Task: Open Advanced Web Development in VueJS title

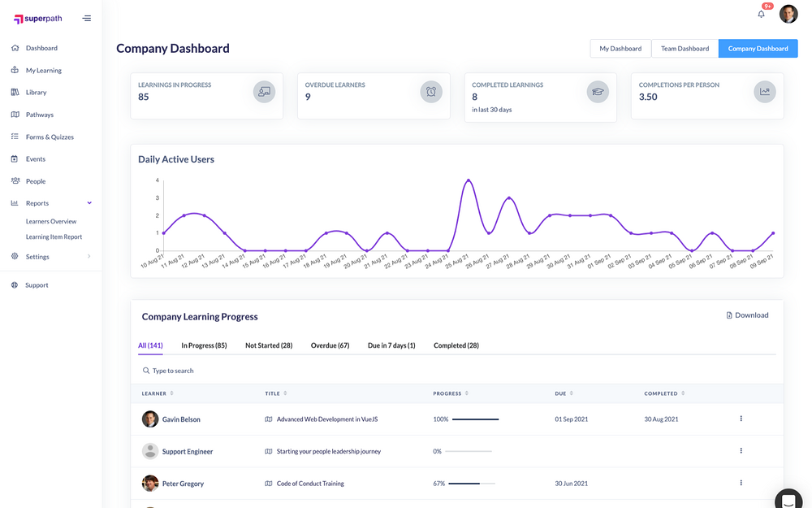Action: tap(327, 419)
